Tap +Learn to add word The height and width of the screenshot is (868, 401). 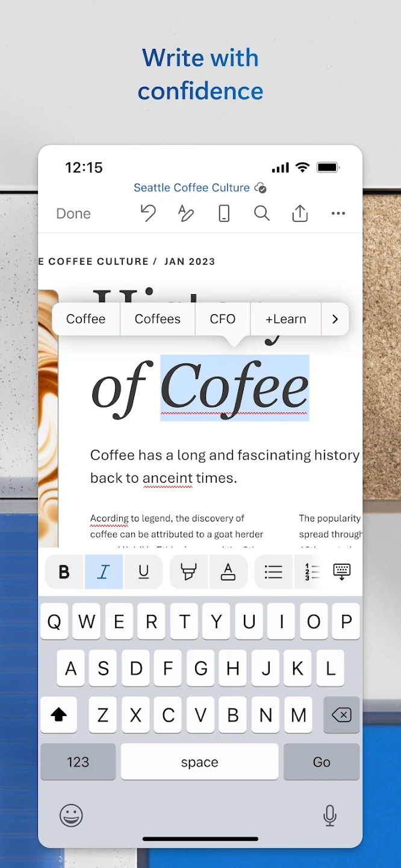(286, 319)
